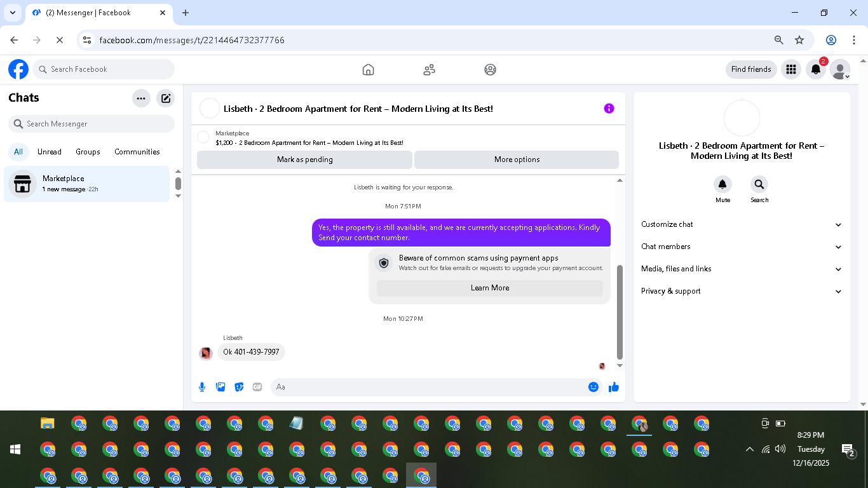
Task: Open the Marketplace chat in the list
Action: pos(87,184)
